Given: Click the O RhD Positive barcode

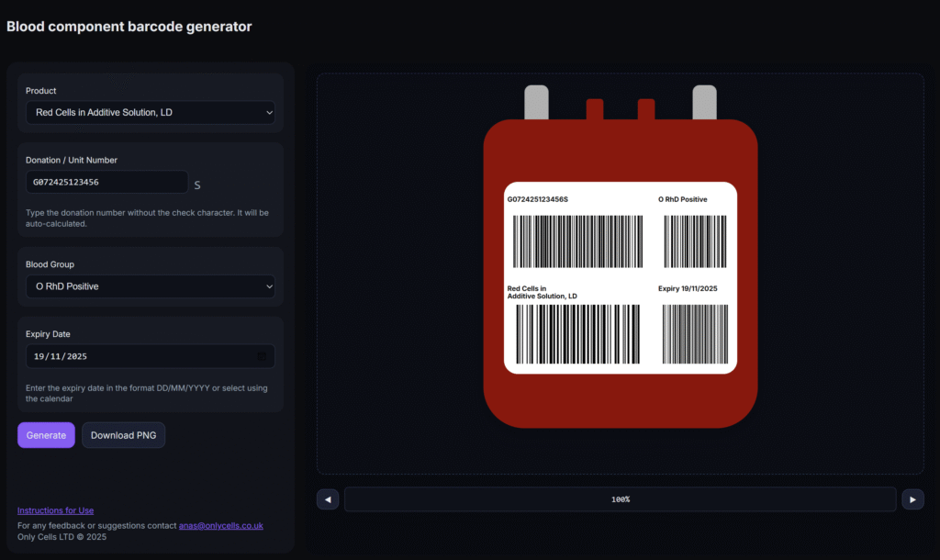Looking at the screenshot, I should click(x=696, y=241).
